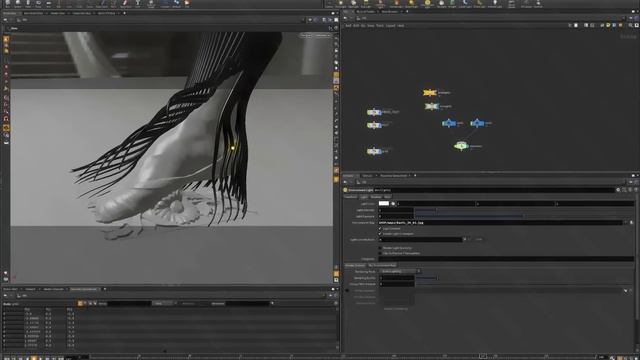
Task: Select the Spray Paint shelf tool
Action: [x=125, y=4]
